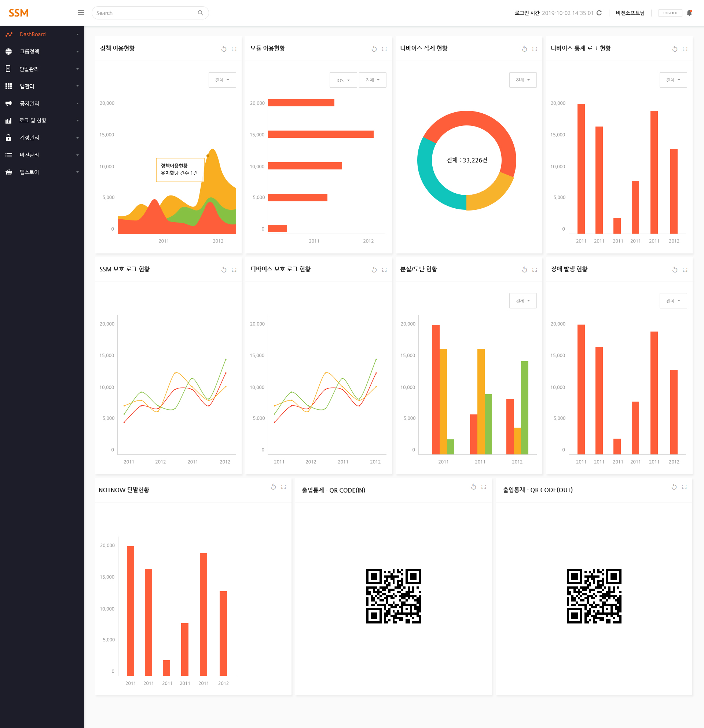Toggle the hamburger menu icon
The image size is (704, 728).
(x=81, y=12)
